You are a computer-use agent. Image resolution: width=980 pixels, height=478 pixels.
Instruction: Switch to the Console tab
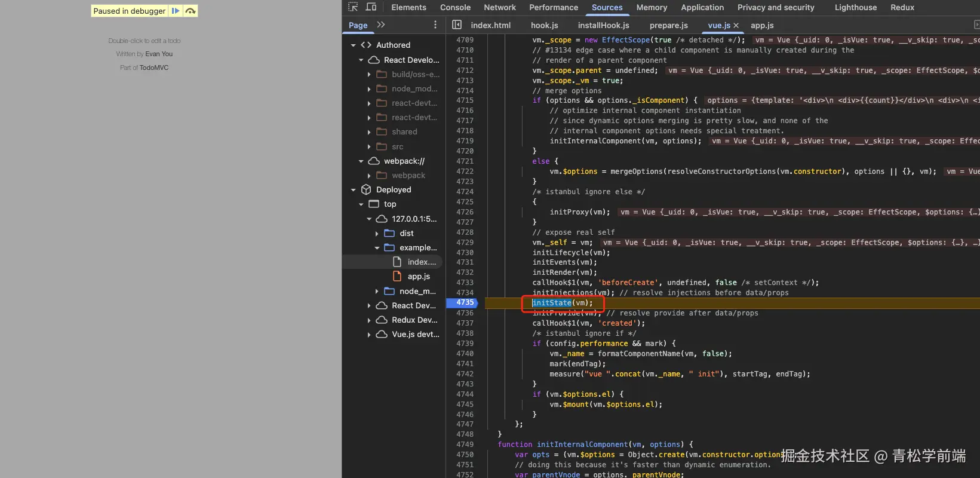tap(455, 7)
